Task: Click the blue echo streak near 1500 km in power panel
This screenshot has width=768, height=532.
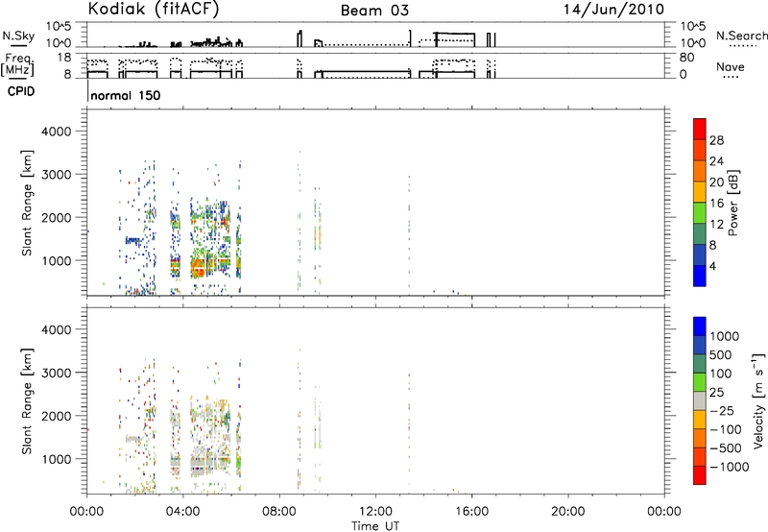Action: (133, 240)
